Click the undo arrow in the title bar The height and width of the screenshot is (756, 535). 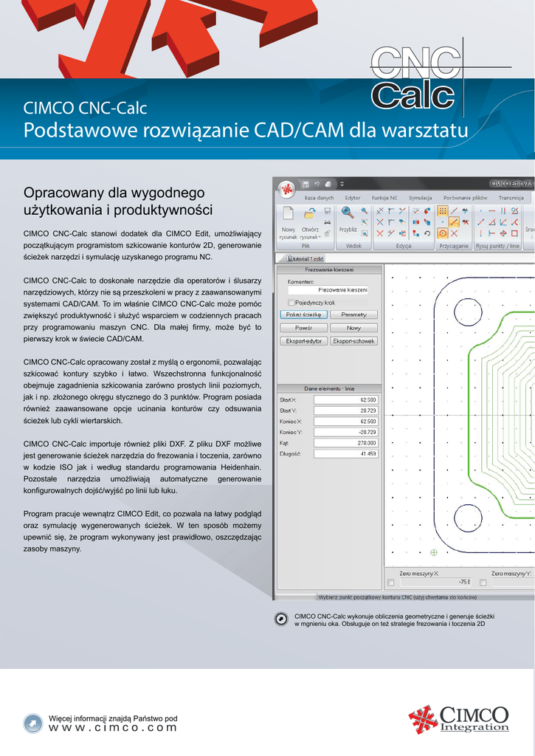click(317, 184)
